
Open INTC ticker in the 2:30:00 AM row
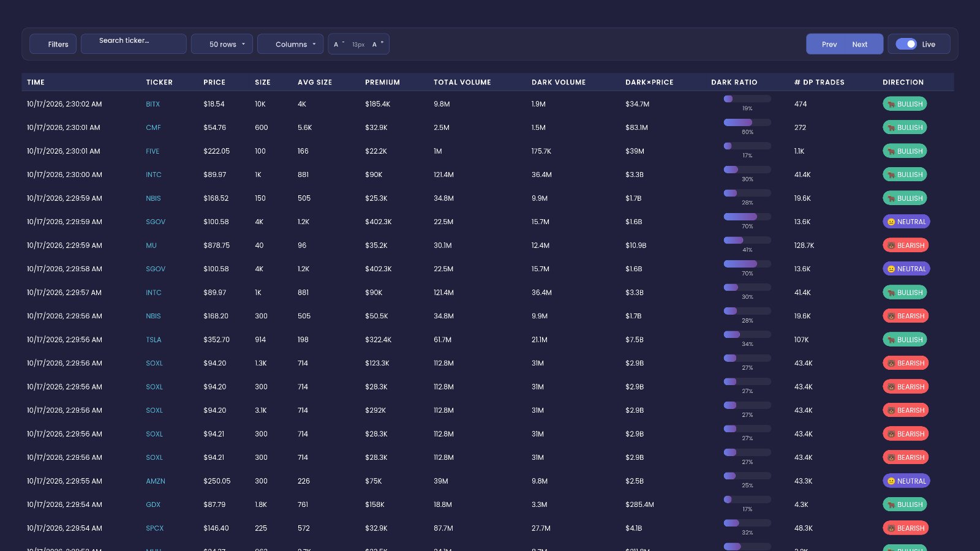(154, 174)
